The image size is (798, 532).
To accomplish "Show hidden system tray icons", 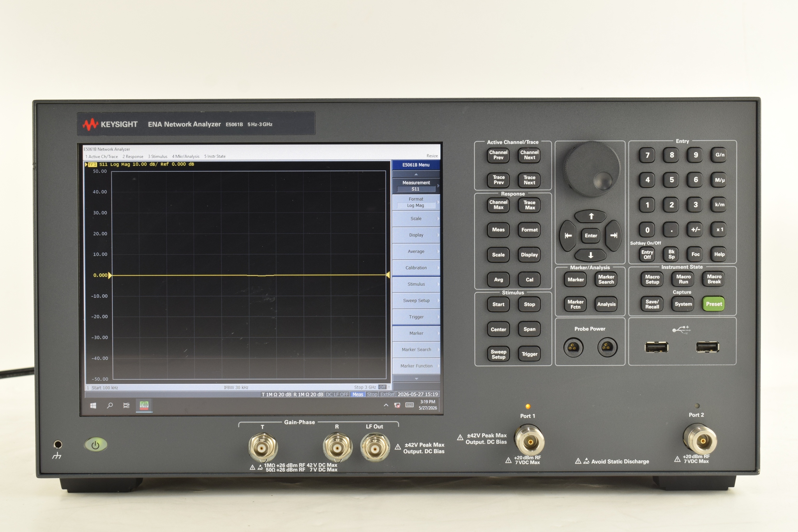I will [x=386, y=405].
